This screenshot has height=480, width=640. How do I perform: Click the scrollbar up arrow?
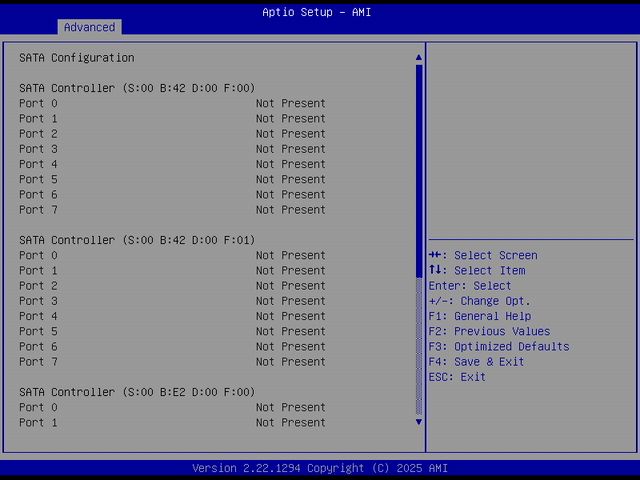(419, 58)
